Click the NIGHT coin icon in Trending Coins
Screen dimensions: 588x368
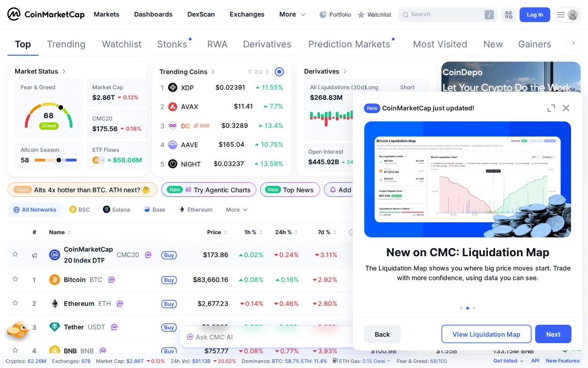pyautogui.click(x=173, y=164)
